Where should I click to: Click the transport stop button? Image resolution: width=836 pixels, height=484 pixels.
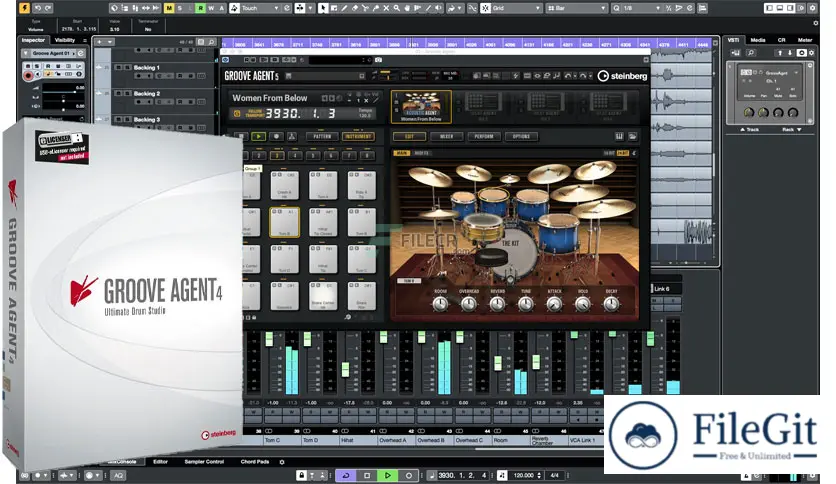(367, 475)
